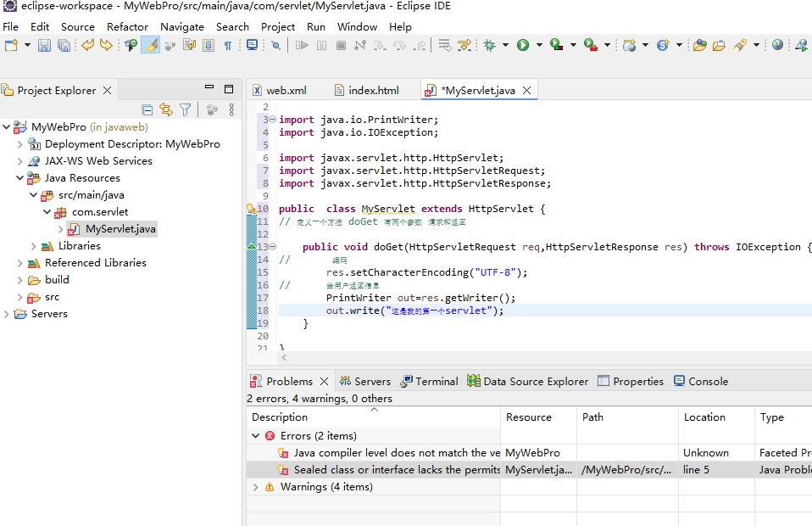Expand JAX-WS Web Services node

[x=19, y=161]
